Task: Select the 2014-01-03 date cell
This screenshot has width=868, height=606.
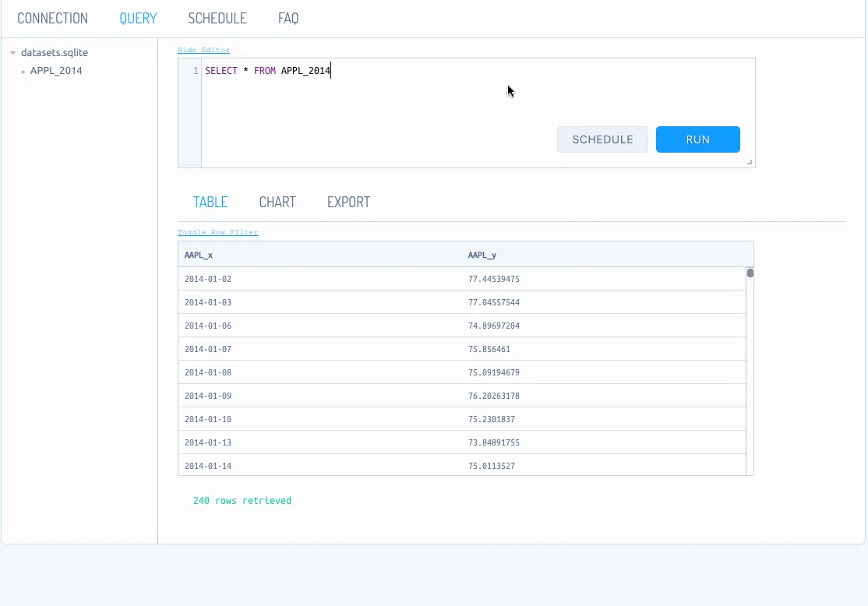Action: (208, 302)
